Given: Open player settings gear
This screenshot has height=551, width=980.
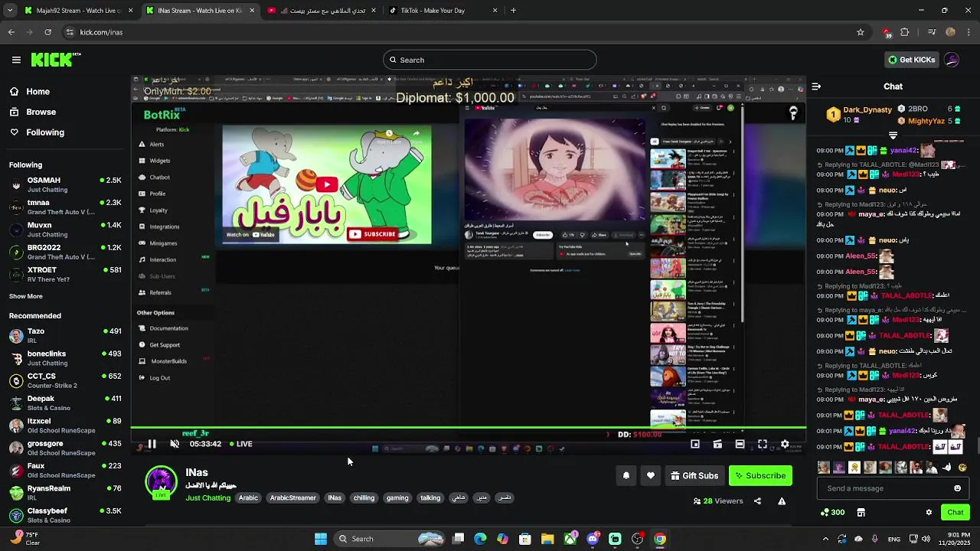Looking at the screenshot, I should click(x=785, y=444).
